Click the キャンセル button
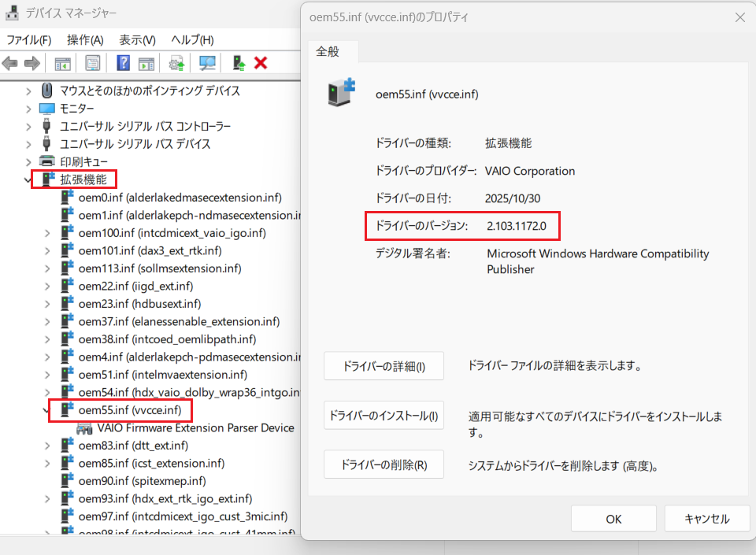The width and height of the screenshot is (756, 555). 706,519
